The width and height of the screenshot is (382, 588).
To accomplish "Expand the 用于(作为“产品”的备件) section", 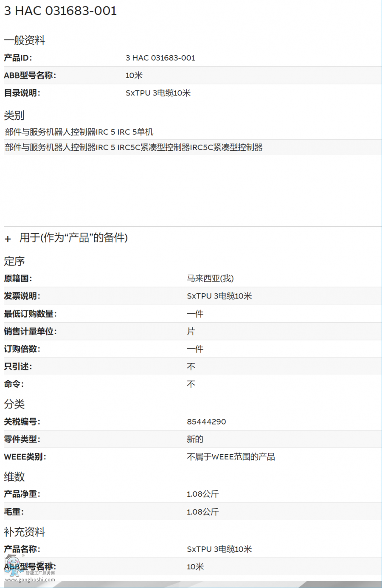I will pos(8,239).
